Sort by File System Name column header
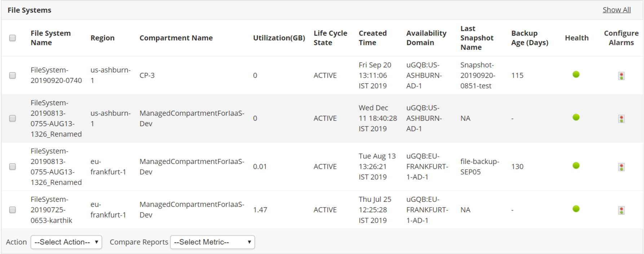 tap(50, 38)
